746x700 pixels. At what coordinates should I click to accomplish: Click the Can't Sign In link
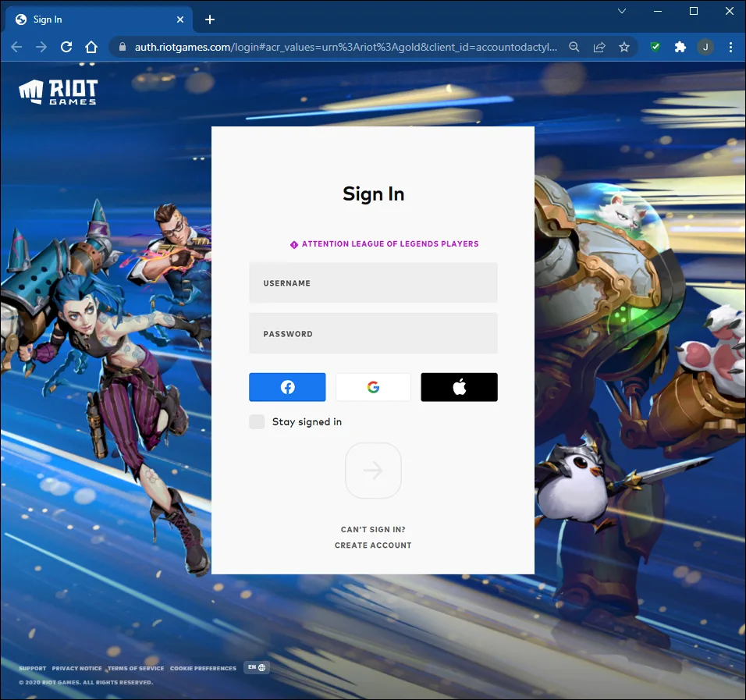(x=373, y=529)
